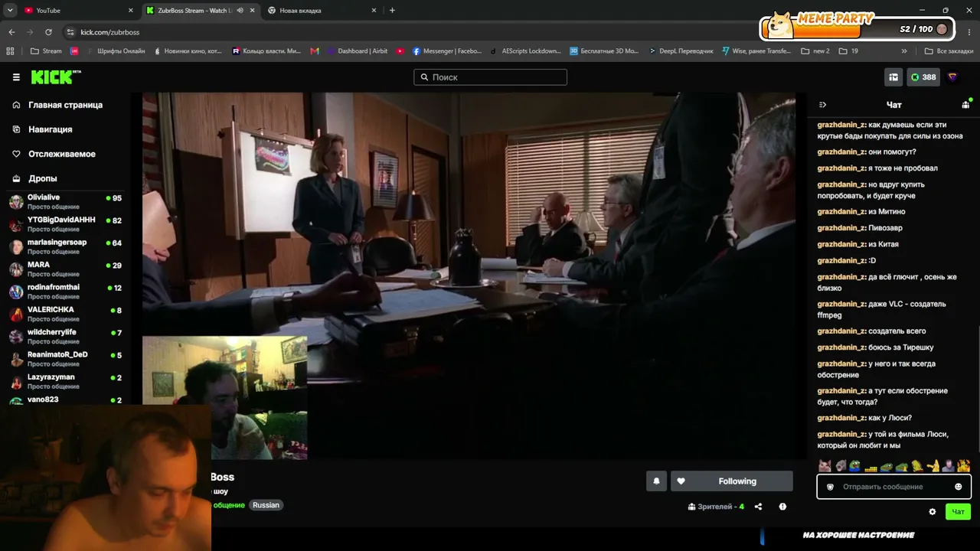Open chat settings gear icon
This screenshot has height=551, width=980.
coord(933,512)
